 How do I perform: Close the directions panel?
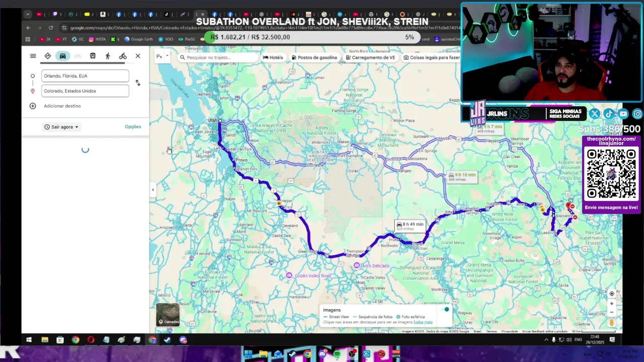[138, 56]
